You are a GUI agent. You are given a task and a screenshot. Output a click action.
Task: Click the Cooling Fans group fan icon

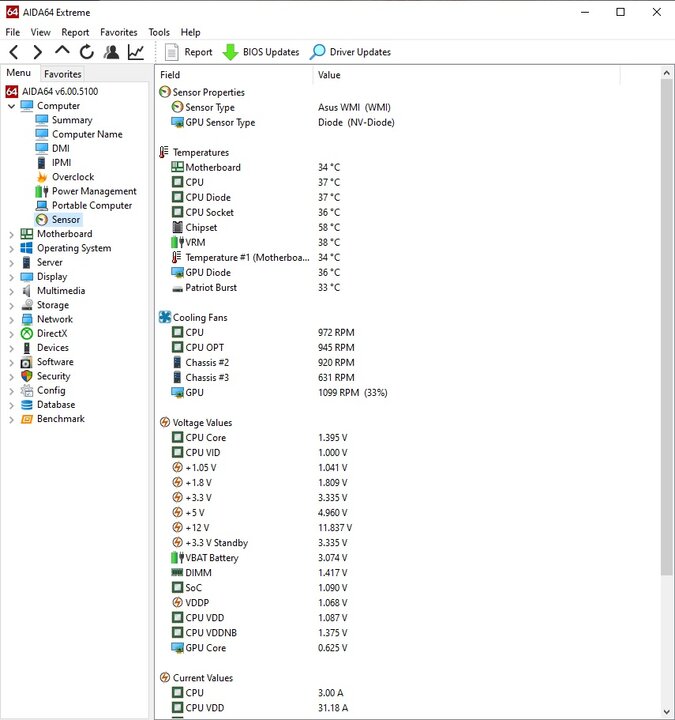(x=164, y=317)
